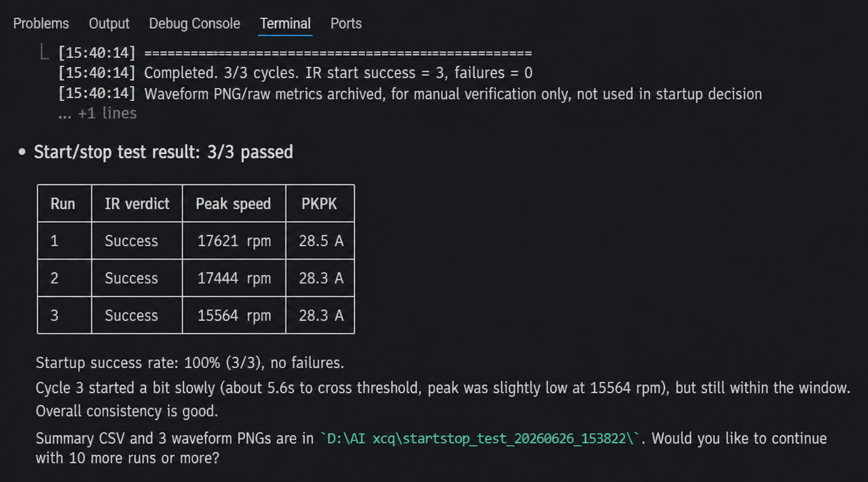Click the 'Completed. 3/3 cycles' log line

(295, 73)
